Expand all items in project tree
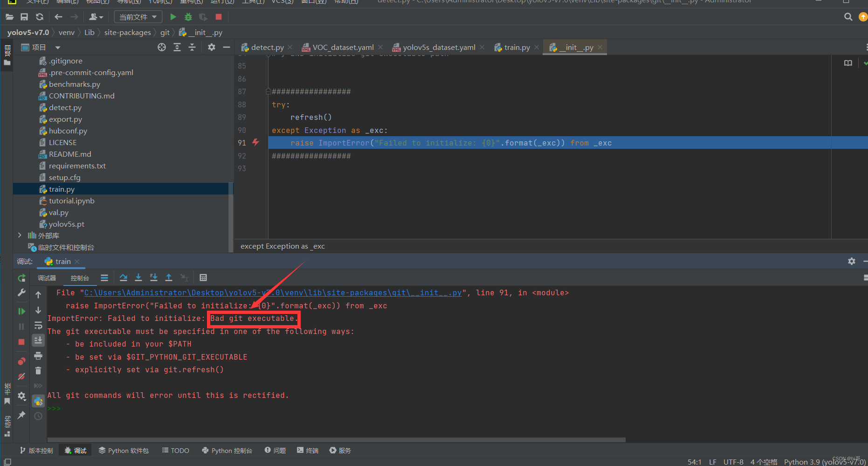The height and width of the screenshot is (466, 868). click(x=177, y=47)
